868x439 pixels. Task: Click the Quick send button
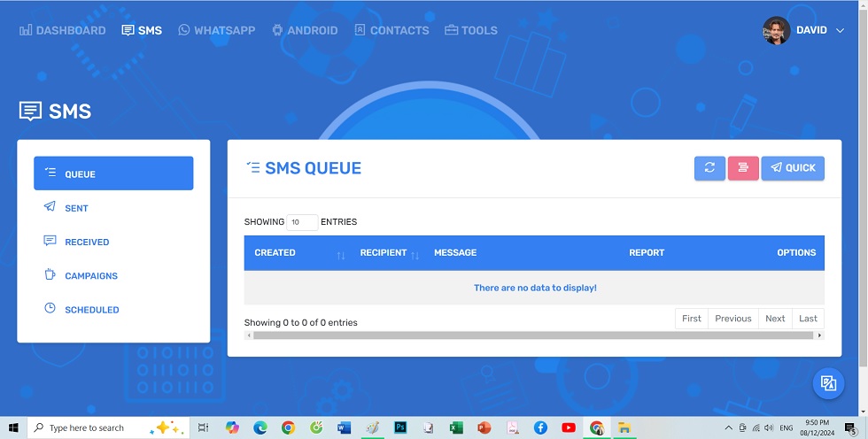point(793,168)
